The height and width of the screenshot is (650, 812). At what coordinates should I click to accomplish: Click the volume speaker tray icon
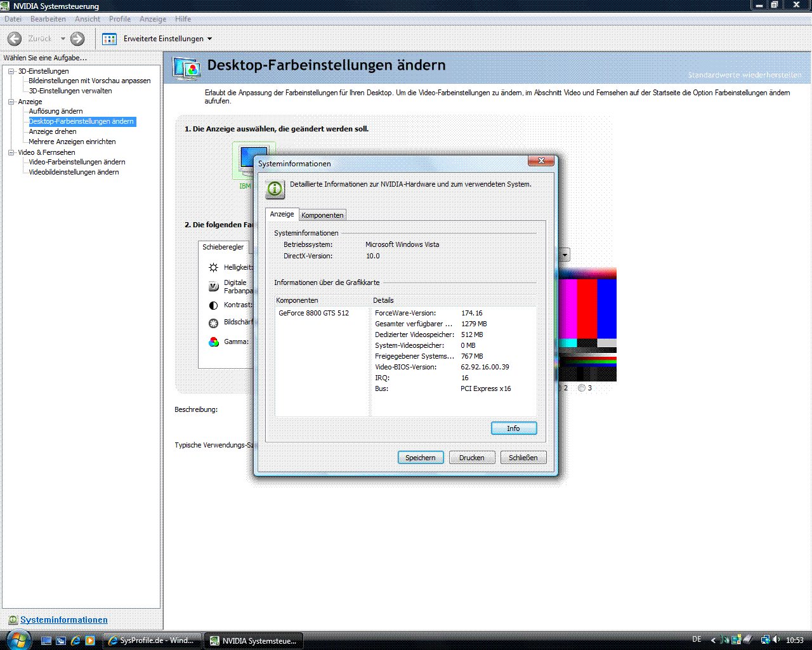(x=776, y=640)
